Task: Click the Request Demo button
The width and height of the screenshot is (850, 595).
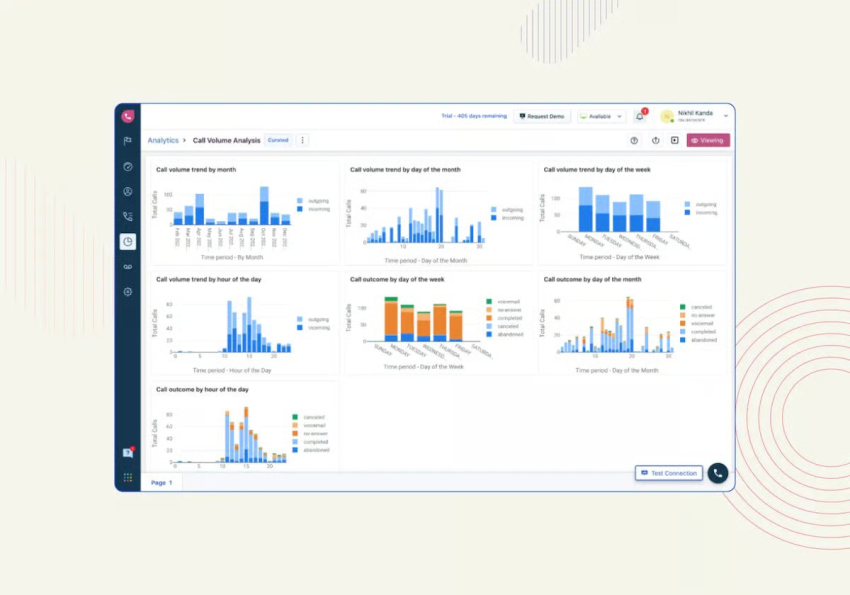Action: click(542, 117)
